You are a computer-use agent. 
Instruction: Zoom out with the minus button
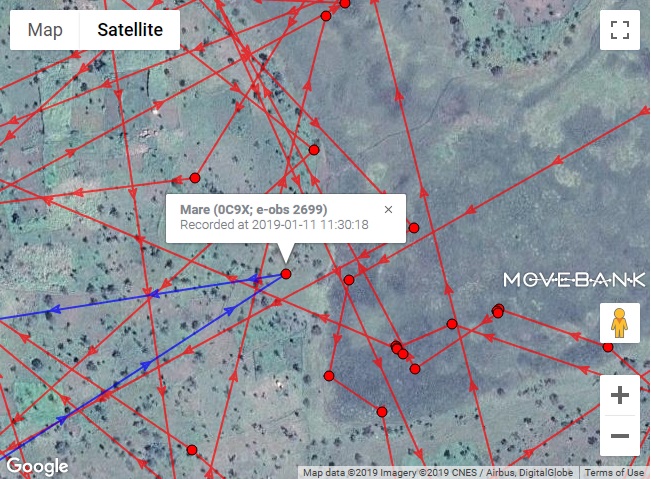point(620,436)
